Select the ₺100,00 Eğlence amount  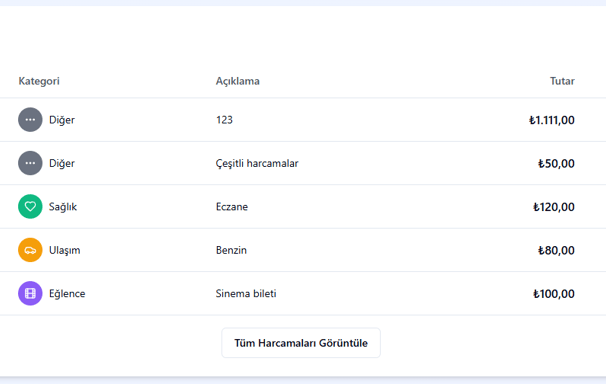[x=554, y=294]
